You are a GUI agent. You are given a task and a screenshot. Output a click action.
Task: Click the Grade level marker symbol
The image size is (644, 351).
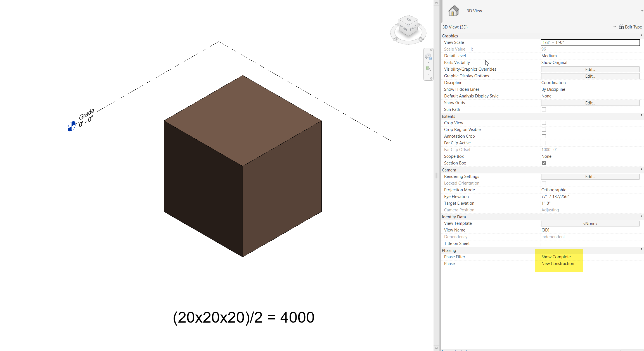(x=72, y=126)
